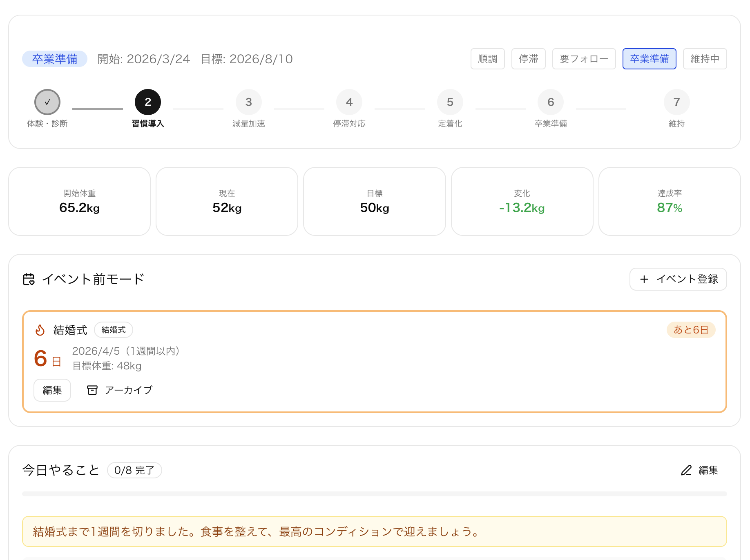The width and height of the screenshot is (750, 560).
Task: Click the archive box icon next to アーカイブ
Action: coord(92,390)
